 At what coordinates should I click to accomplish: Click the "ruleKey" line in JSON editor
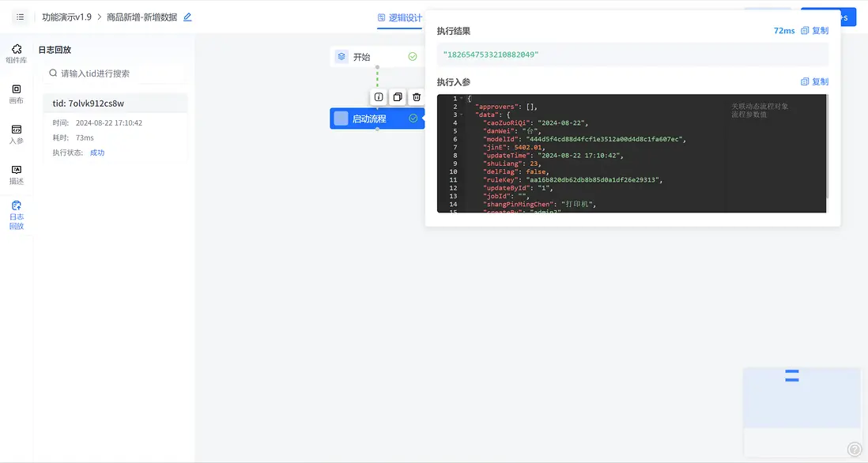click(572, 180)
